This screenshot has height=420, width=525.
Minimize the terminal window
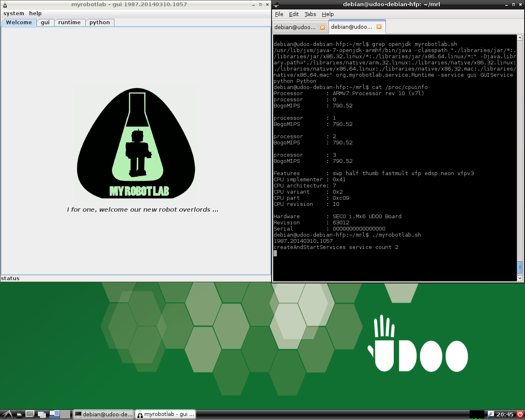507,5
